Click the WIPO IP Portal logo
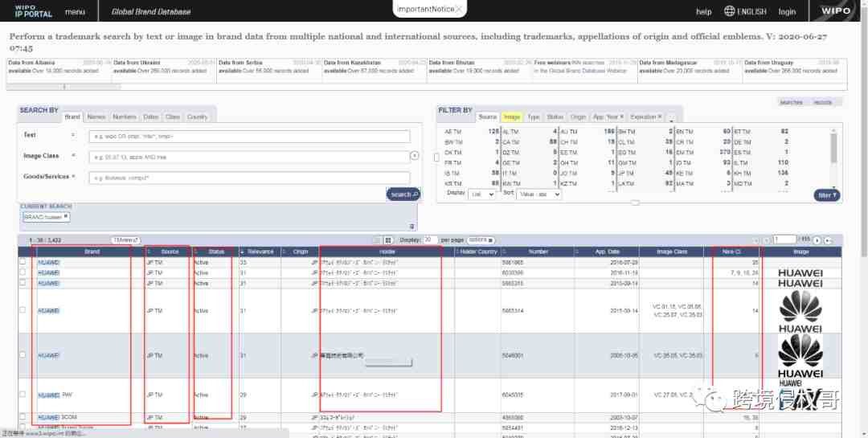The height and width of the screenshot is (438, 868). (33, 11)
